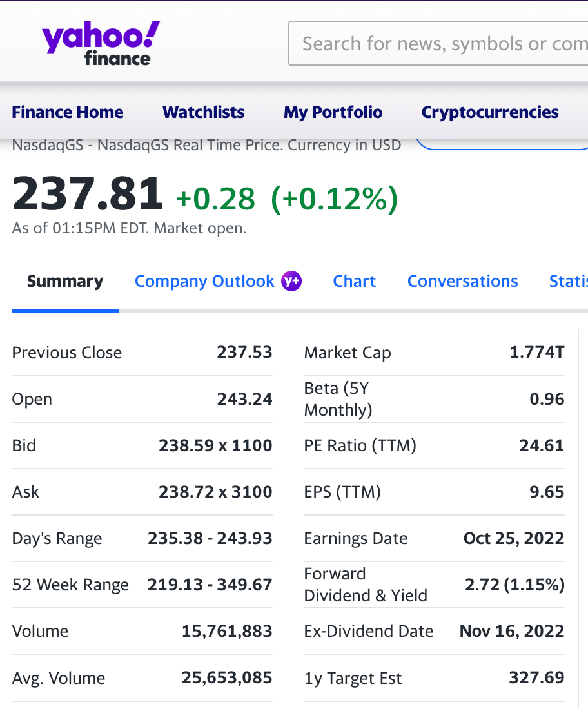Select the Summary tab
The width and height of the screenshot is (588, 709).
(65, 282)
